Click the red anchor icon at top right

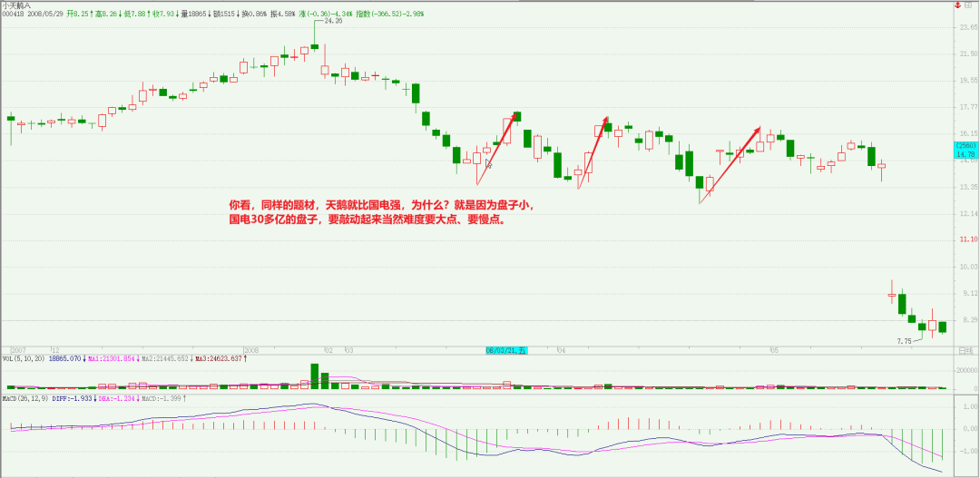(x=956, y=4)
